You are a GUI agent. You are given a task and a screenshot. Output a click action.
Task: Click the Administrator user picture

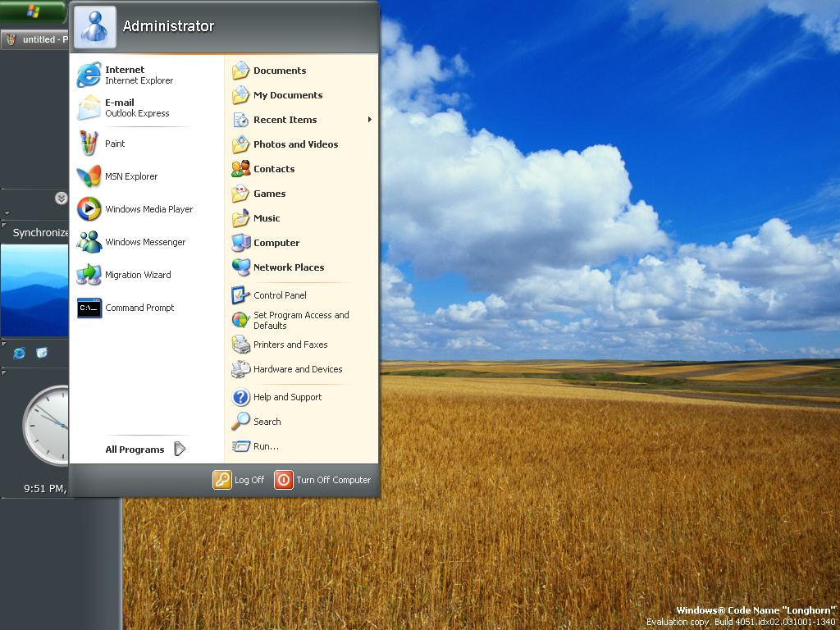point(95,27)
